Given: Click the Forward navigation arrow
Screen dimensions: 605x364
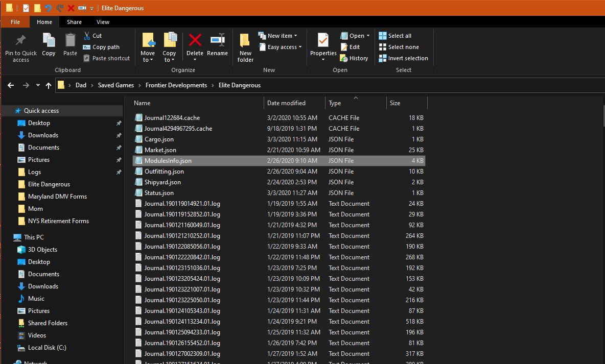Looking at the screenshot, I should click(26, 85).
